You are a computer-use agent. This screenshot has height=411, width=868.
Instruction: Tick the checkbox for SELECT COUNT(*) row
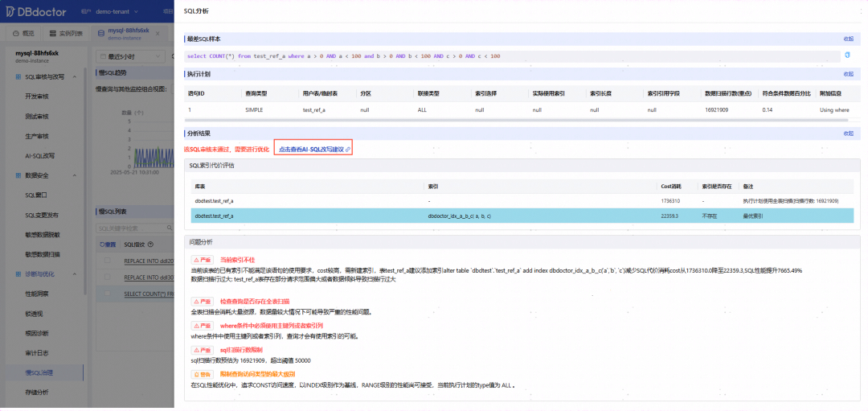tap(108, 294)
